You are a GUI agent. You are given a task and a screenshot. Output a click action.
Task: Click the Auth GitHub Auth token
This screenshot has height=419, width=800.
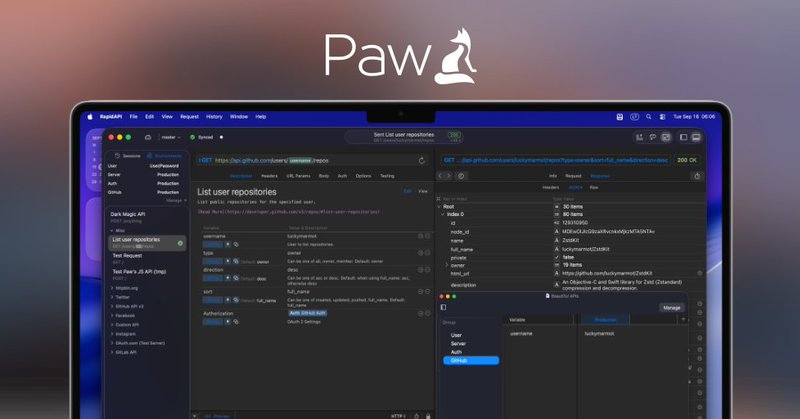pos(308,313)
